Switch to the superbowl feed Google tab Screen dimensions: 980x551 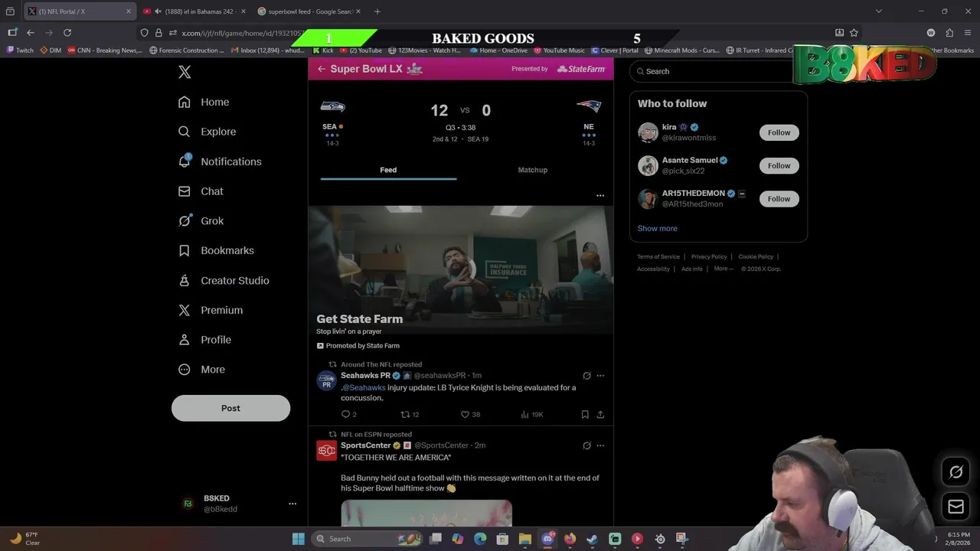coord(309,11)
